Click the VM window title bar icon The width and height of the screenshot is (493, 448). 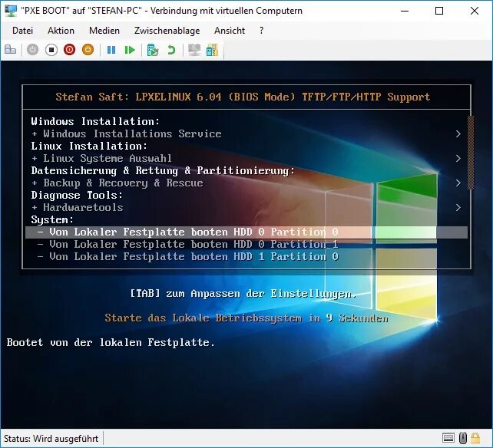[x=11, y=11]
